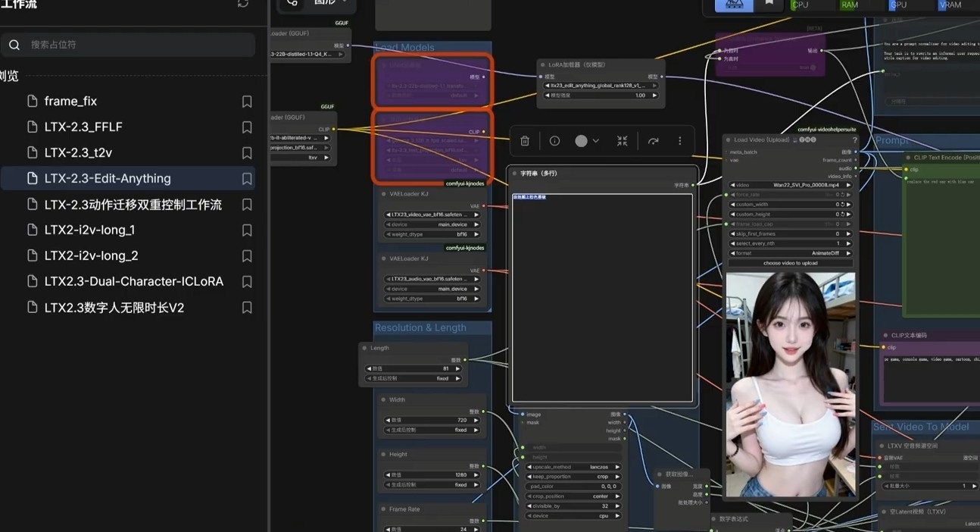Bookmark the LTX-2.3动作迁移双重控制工作流 workflow
Image resolution: width=980 pixels, height=532 pixels.
(x=247, y=205)
